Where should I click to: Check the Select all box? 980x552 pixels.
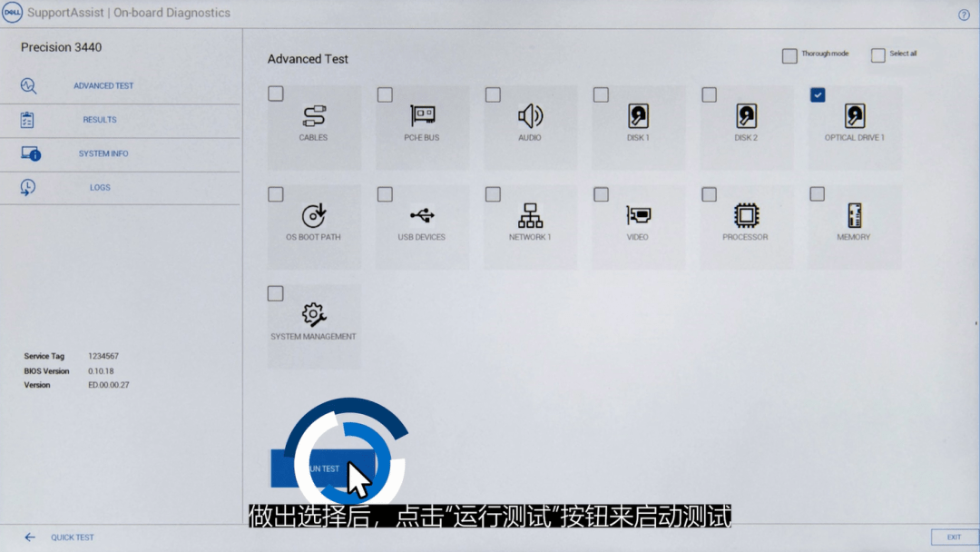[x=877, y=54]
